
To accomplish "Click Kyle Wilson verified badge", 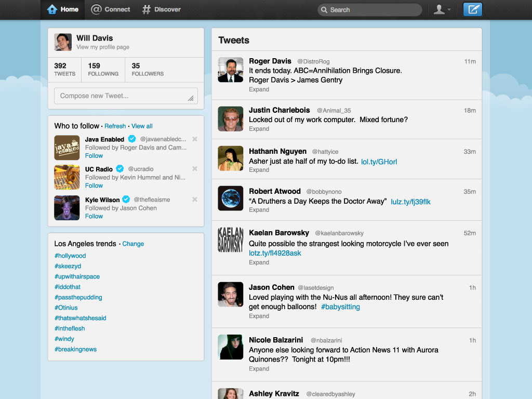I will pos(126,199).
